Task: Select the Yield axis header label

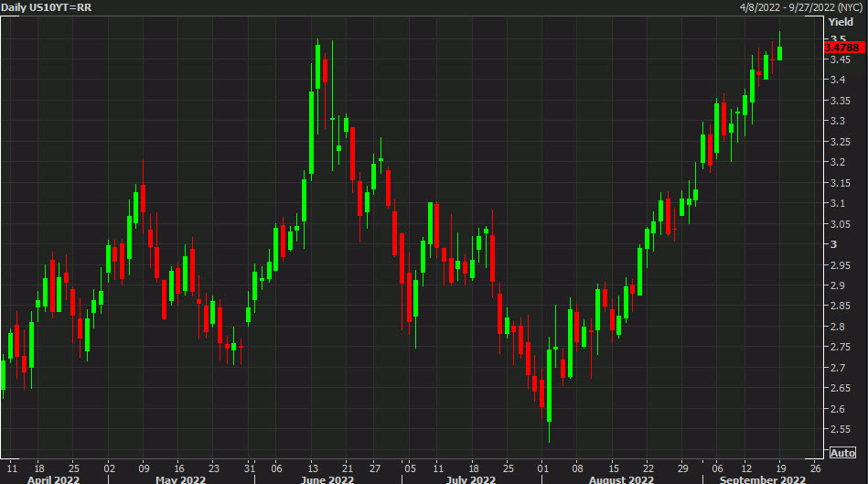Action: pos(841,21)
